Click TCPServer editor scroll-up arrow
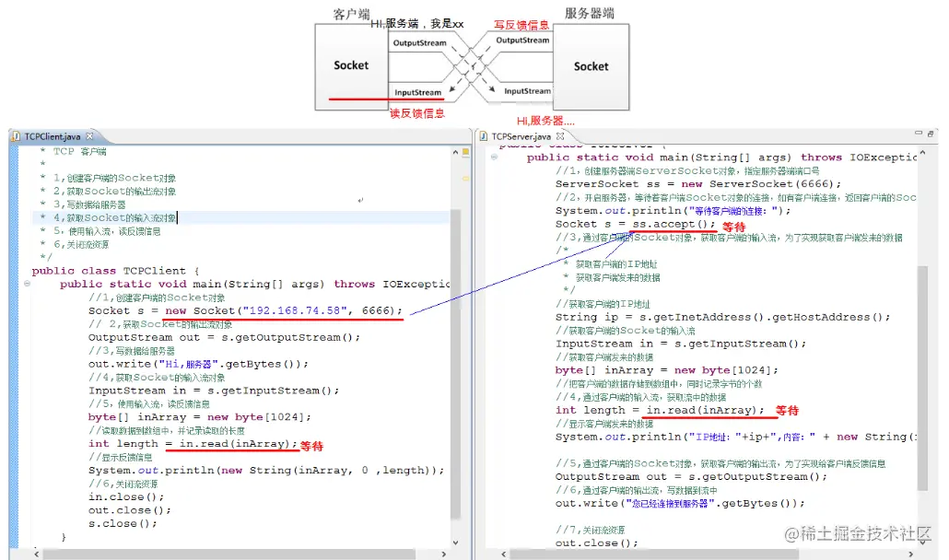Screen dimensions: 949x560 point(922,152)
